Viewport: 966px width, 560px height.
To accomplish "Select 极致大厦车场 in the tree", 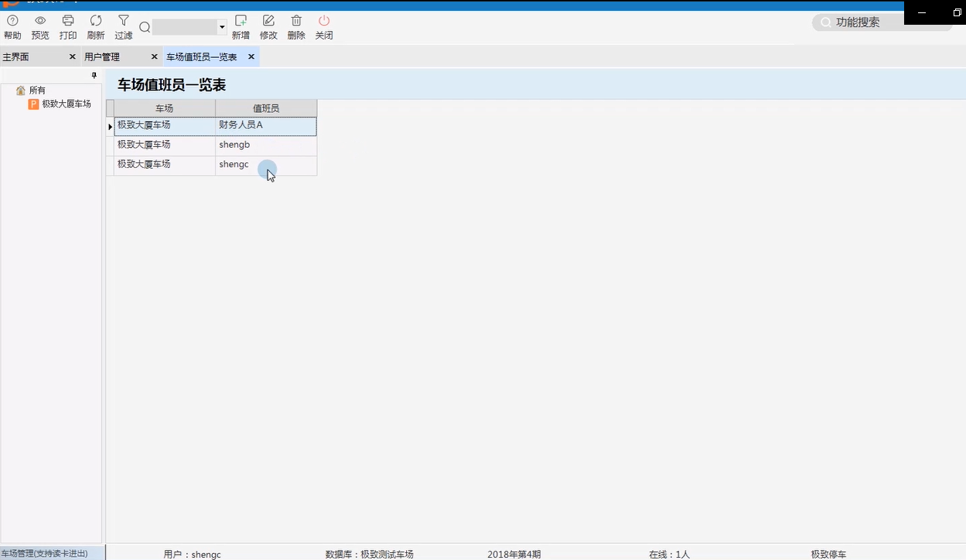I will [67, 104].
